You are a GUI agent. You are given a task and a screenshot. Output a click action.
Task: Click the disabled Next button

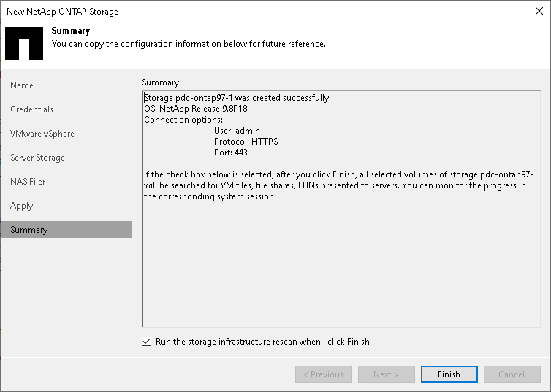(386, 374)
